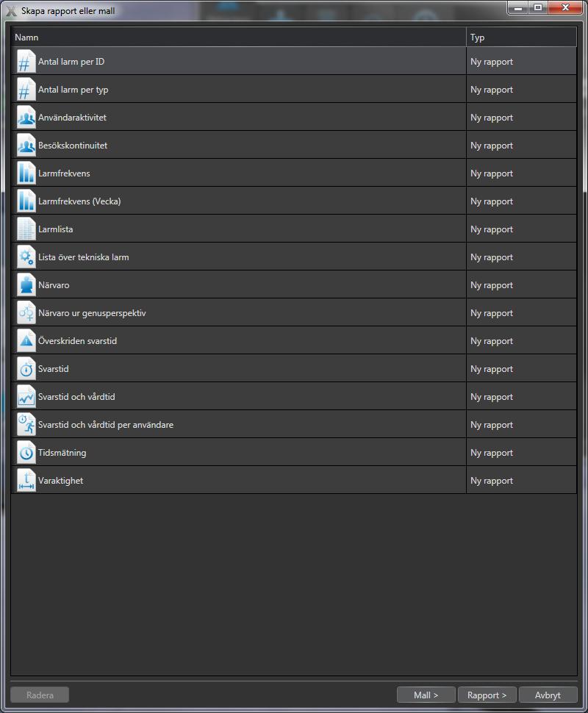Maximize the Skapa rapport eller mall window
588x713 pixels.
pos(538,8)
